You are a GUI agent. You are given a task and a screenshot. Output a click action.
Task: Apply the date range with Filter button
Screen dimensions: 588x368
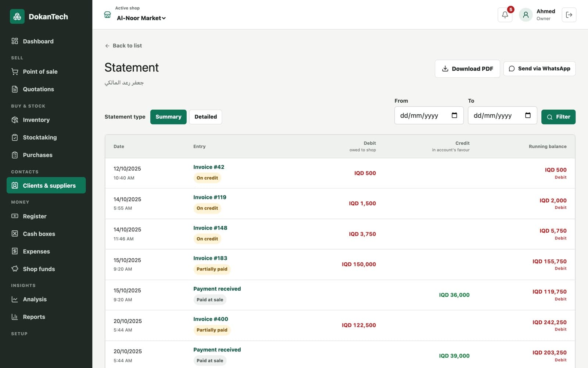(x=558, y=117)
